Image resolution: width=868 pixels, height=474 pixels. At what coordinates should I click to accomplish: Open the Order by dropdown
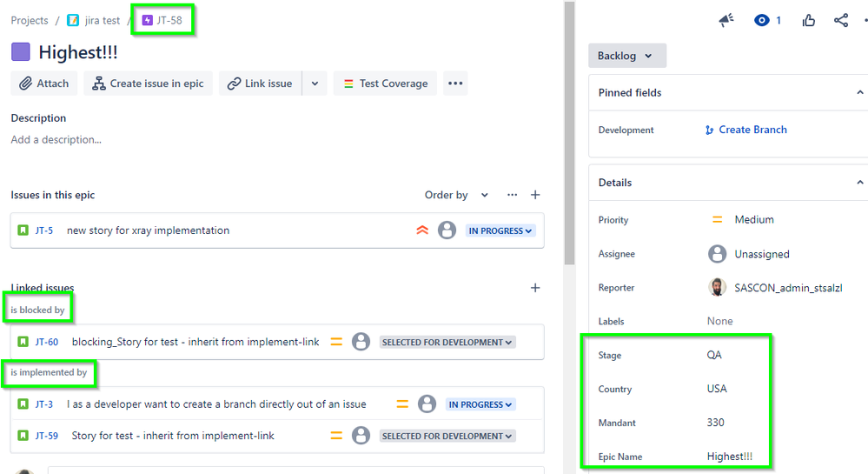pos(456,195)
